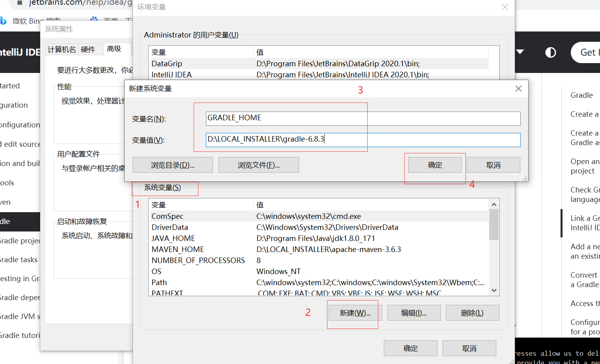Confirm the new variable with 确定
The image size is (600, 364).
coord(435,164)
